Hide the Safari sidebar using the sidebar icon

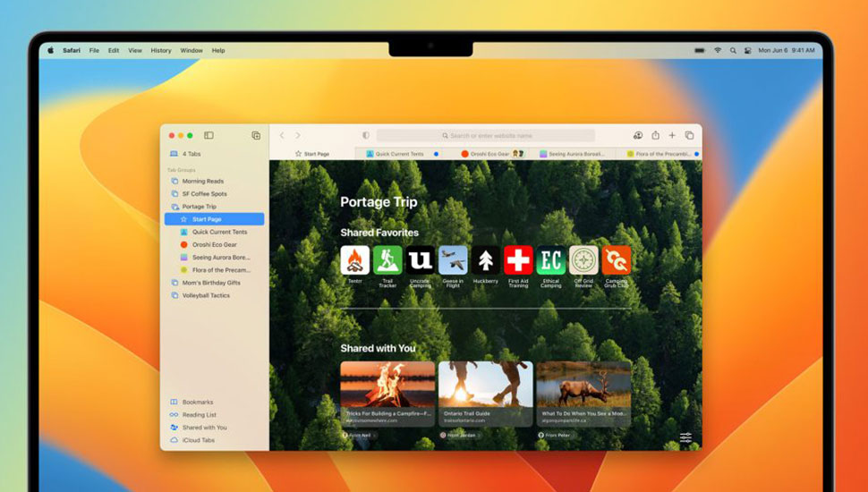tap(208, 135)
